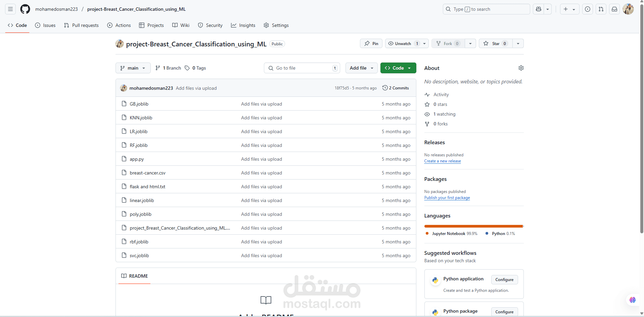Open the Security tab
This screenshot has height=317, width=644.
pos(210,25)
